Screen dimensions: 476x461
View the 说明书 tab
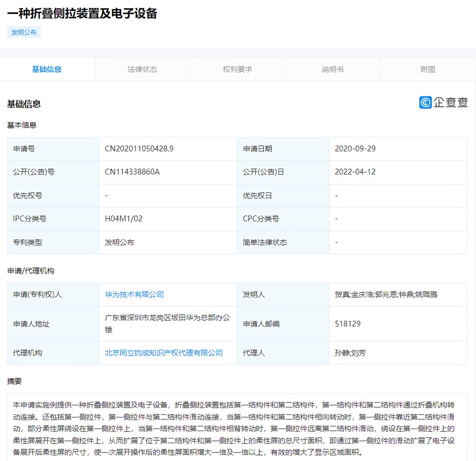(x=332, y=69)
